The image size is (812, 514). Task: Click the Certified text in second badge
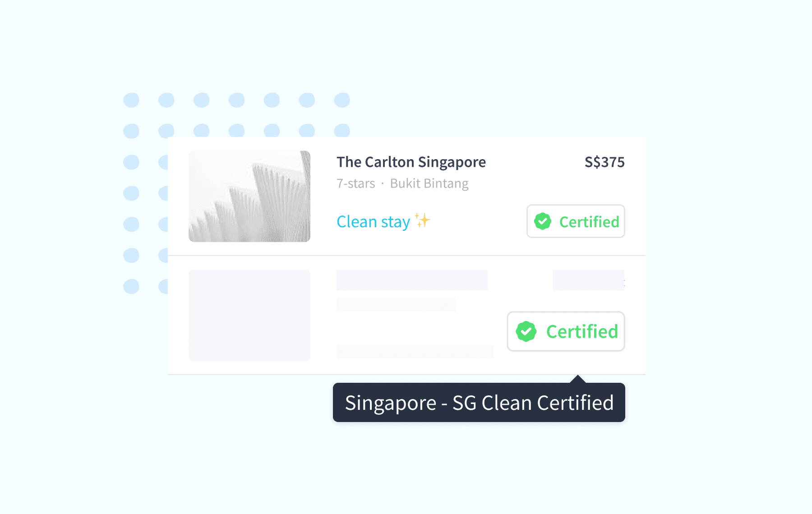582,331
